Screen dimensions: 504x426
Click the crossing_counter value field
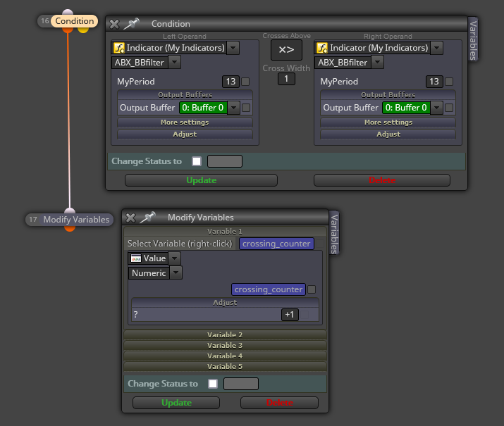[269, 289]
